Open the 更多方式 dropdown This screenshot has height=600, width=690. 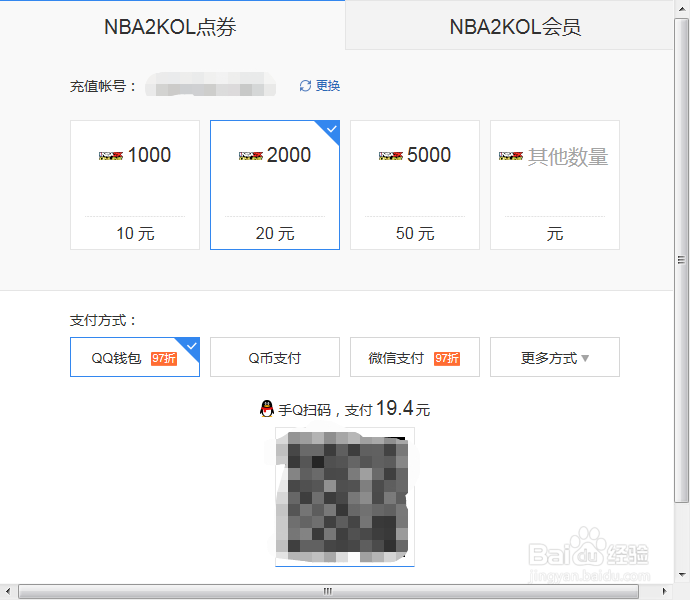(555, 357)
